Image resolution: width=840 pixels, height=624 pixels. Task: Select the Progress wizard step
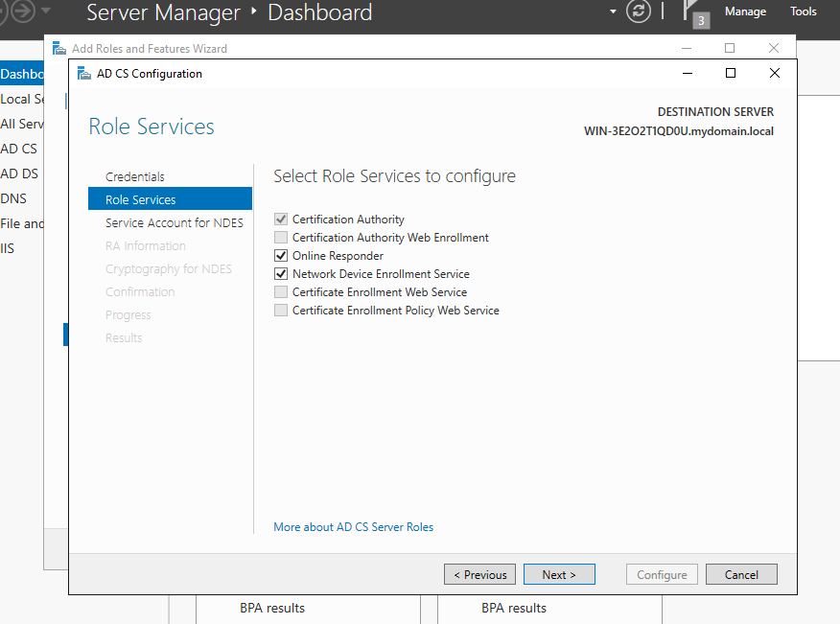point(128,315)
